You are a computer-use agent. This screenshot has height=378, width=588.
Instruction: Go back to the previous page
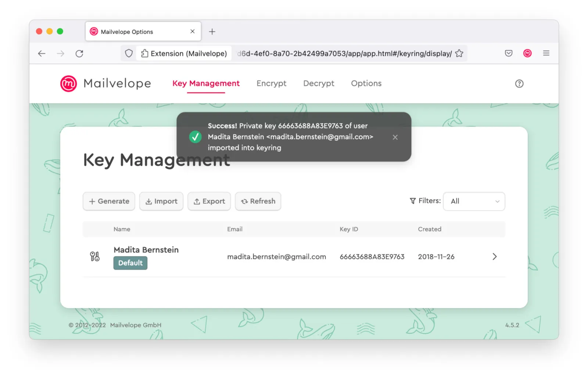42,54
